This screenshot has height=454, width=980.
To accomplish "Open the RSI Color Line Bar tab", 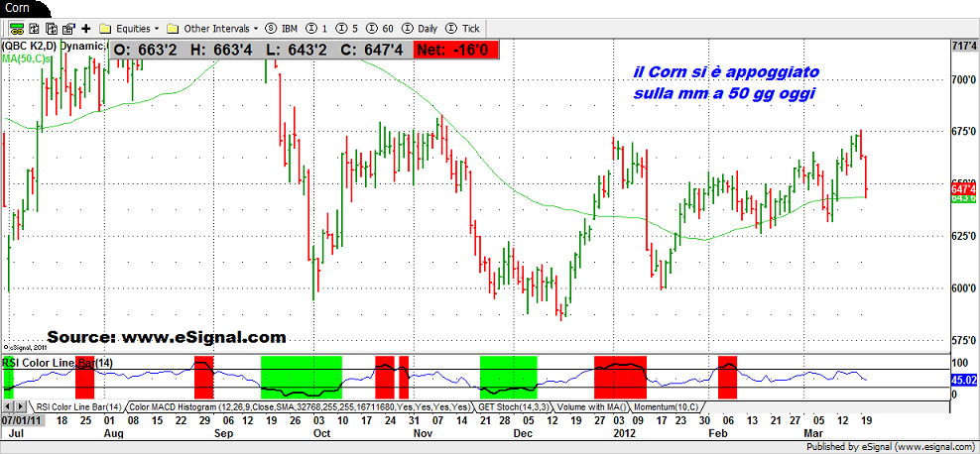I will point(78,407).
